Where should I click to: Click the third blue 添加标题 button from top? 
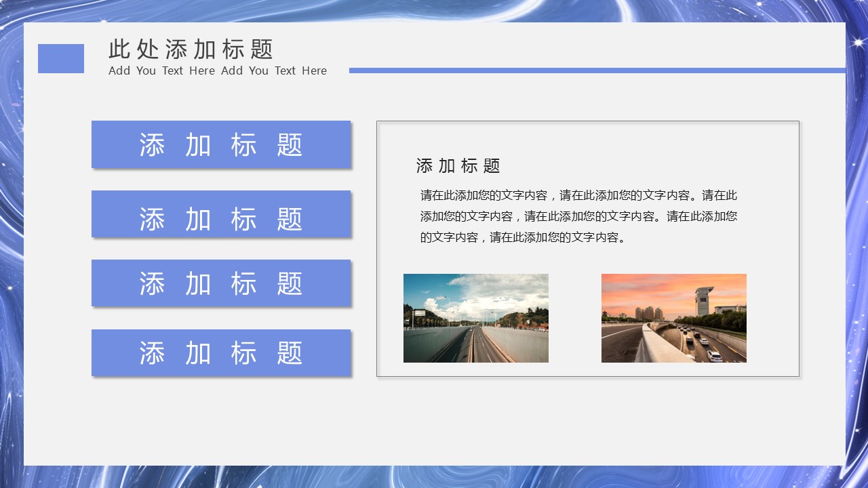221,283
